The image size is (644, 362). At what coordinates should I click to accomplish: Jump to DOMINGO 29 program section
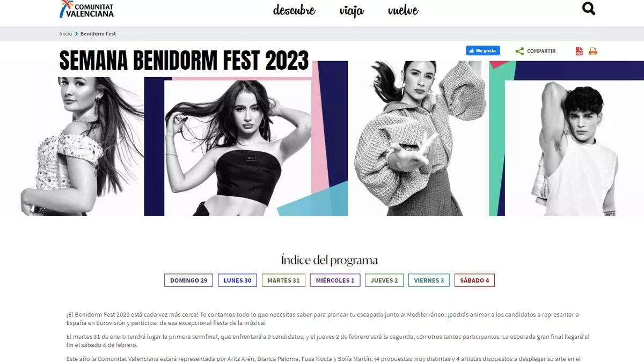[189, 280]
